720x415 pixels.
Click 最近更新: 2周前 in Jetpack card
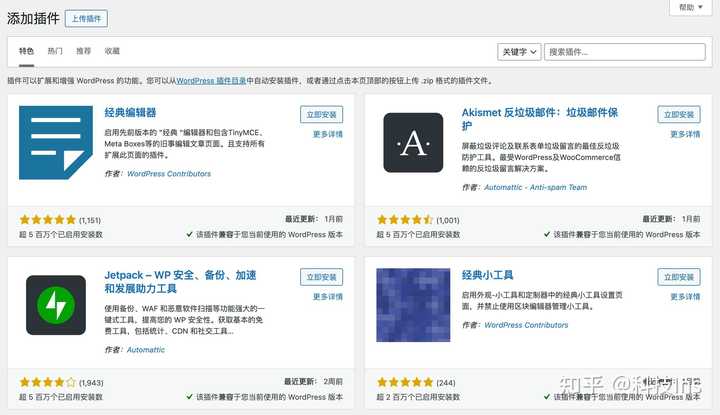point(314,381)
